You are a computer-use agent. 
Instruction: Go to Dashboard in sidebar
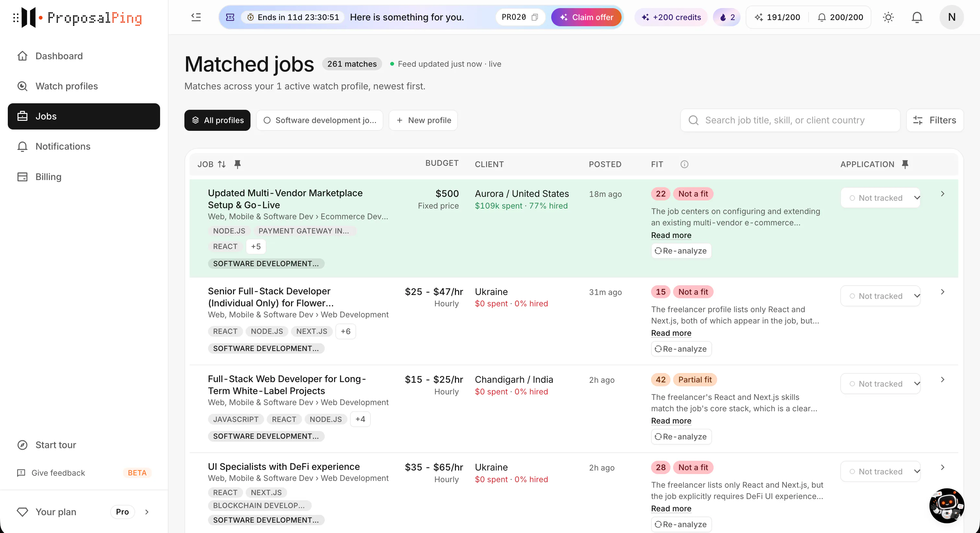pos(84,56)
